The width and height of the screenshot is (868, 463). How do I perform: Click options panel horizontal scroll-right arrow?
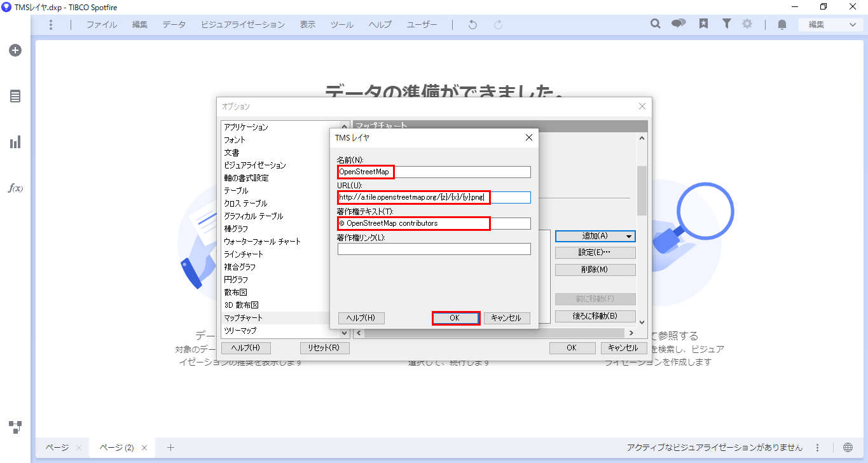point(631,333)
